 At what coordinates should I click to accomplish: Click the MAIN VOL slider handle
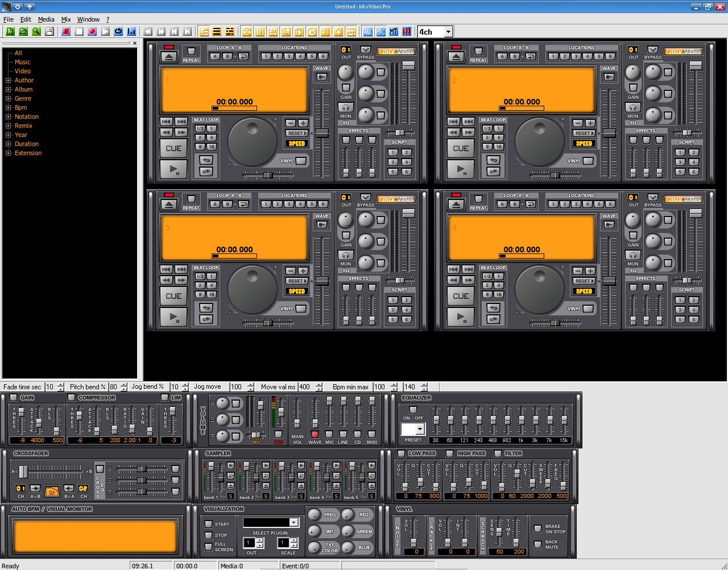click(x=297, y=423)
